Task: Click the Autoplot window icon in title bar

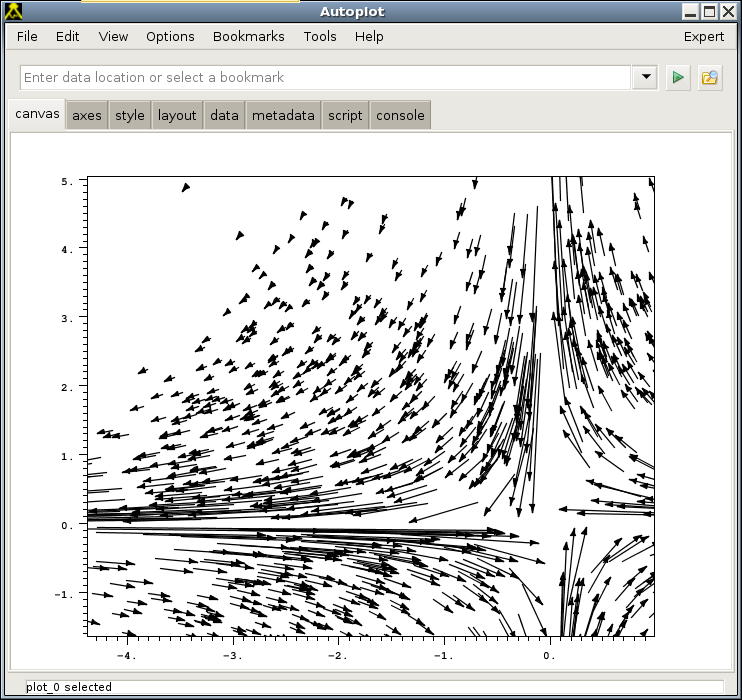Action: [14, 11]
